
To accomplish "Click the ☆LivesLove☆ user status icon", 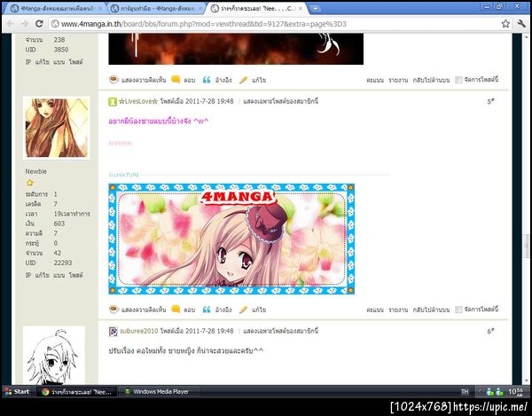I will tap(113, 101).
